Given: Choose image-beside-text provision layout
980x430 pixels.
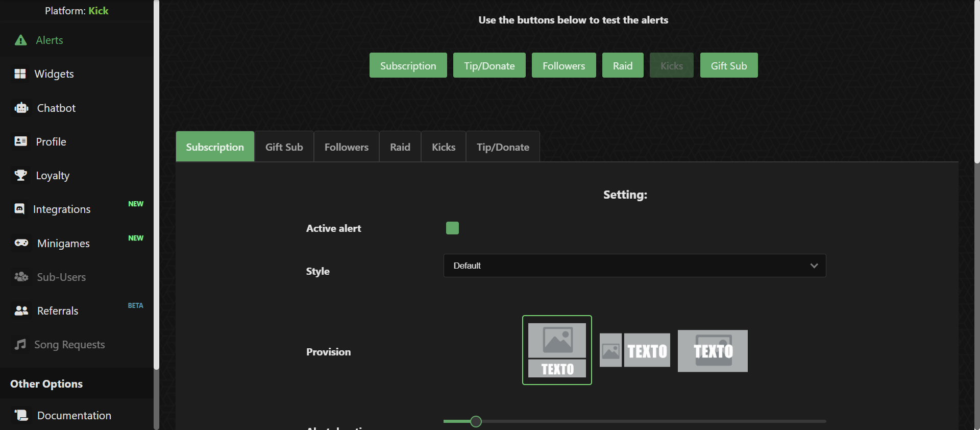Looking at the screenshot, I should [634, 350].
